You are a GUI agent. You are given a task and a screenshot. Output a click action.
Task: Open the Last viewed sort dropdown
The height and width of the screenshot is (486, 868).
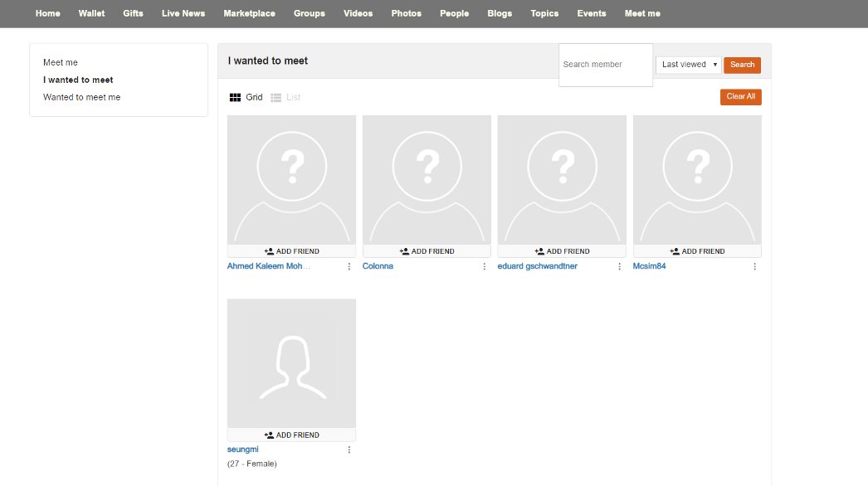click(x=688, y=65)
